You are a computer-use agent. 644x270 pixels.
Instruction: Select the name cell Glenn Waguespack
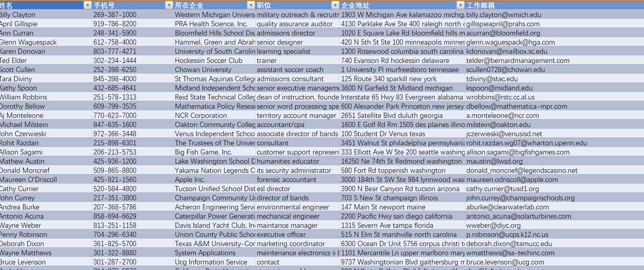[x=46, y=42]
